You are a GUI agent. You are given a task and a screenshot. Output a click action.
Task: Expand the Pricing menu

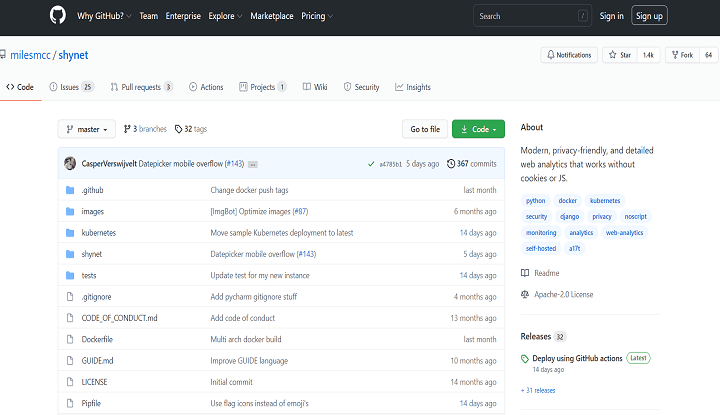[x=317, y=16]
